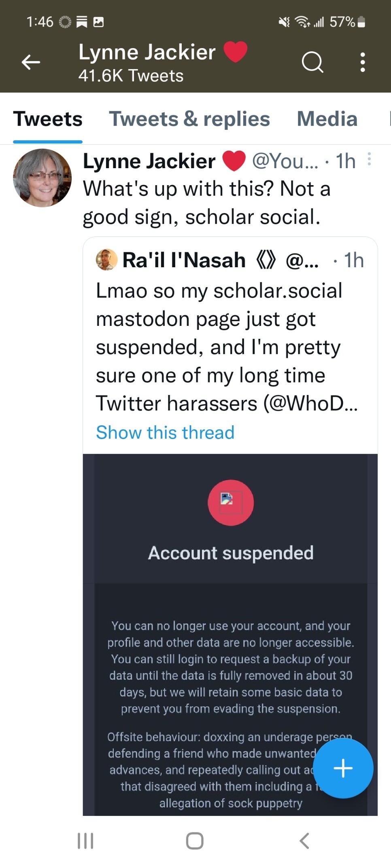Image resolution: width=391 pixels, height=868 pixels.
Task: Tap Ra'il I'Nasah's small avatar
Action: [x=106, y=260]
